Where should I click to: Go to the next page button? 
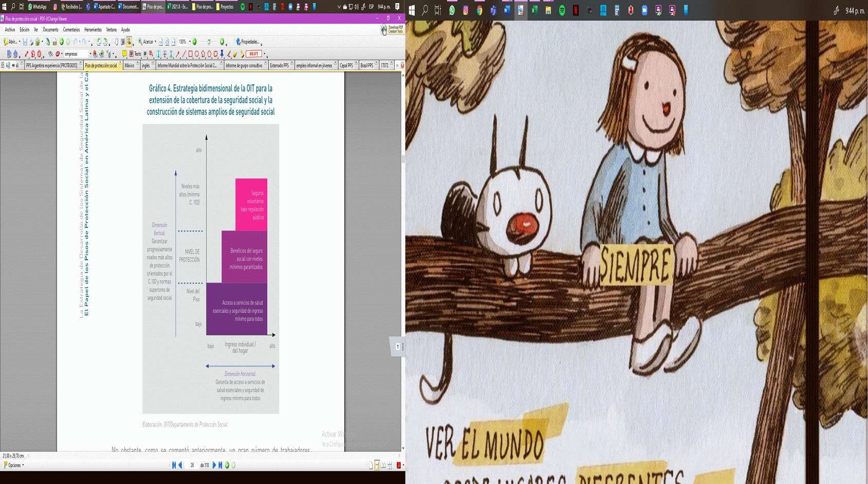point(214,465)
